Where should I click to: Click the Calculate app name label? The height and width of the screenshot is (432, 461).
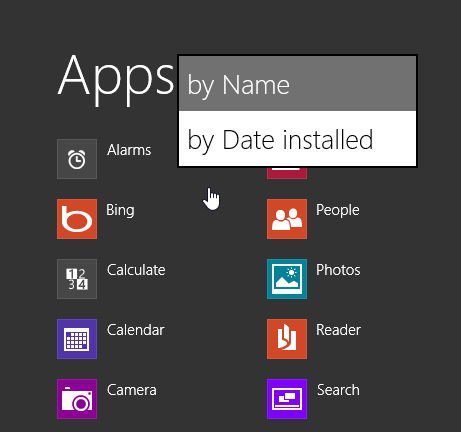click(x=136, y=270)
